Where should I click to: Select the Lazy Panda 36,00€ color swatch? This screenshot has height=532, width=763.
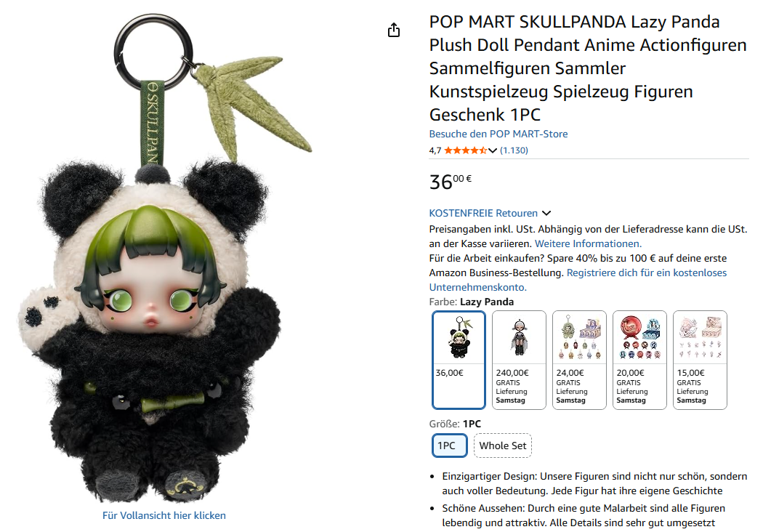pyautogui.click(x=459, y=360)
